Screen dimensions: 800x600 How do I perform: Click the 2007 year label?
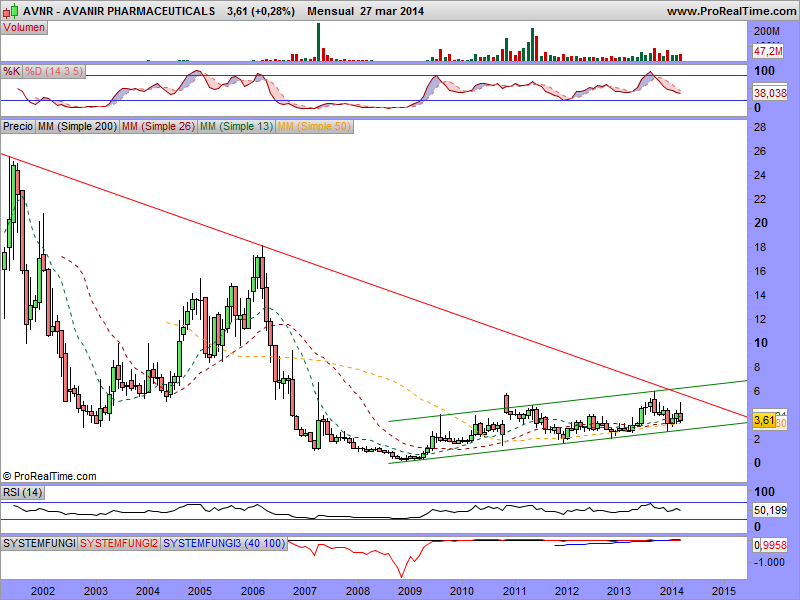305,591
